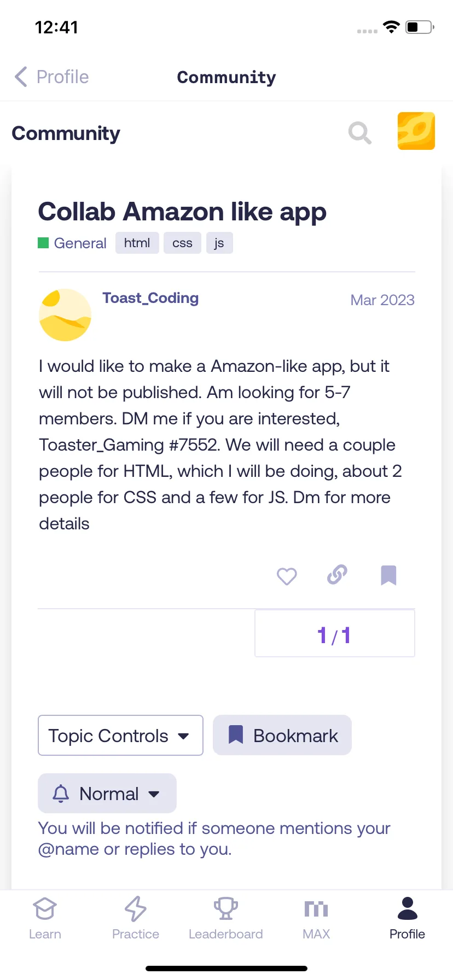
Task: Open the Normal notification level dropdown
Action: (x=107, y=794)
